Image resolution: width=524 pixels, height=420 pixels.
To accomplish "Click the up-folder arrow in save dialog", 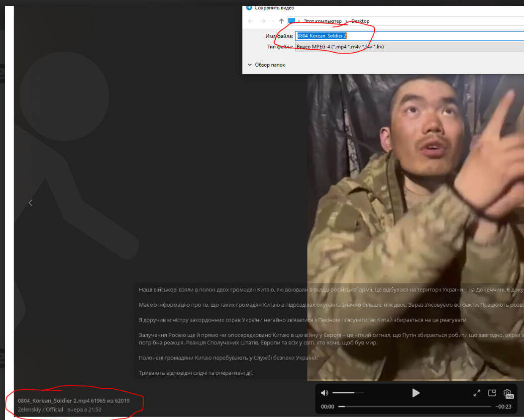I will pos(282,21).
